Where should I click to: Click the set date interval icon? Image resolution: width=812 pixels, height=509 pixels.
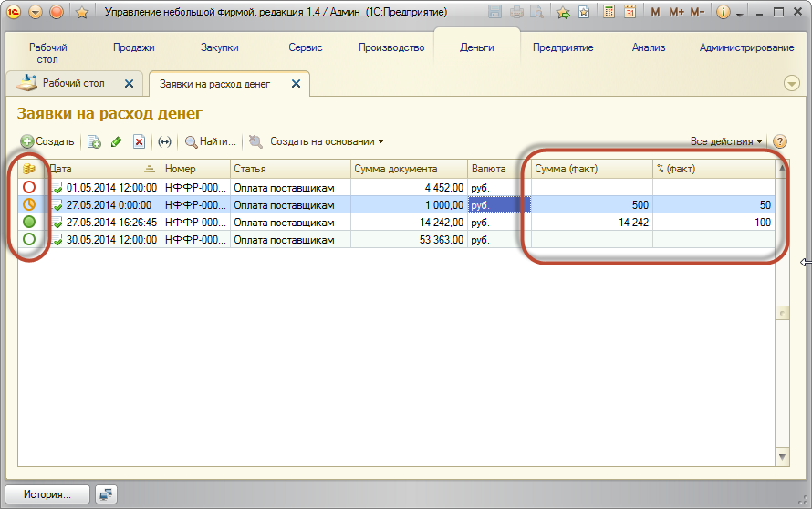point(164,141)
